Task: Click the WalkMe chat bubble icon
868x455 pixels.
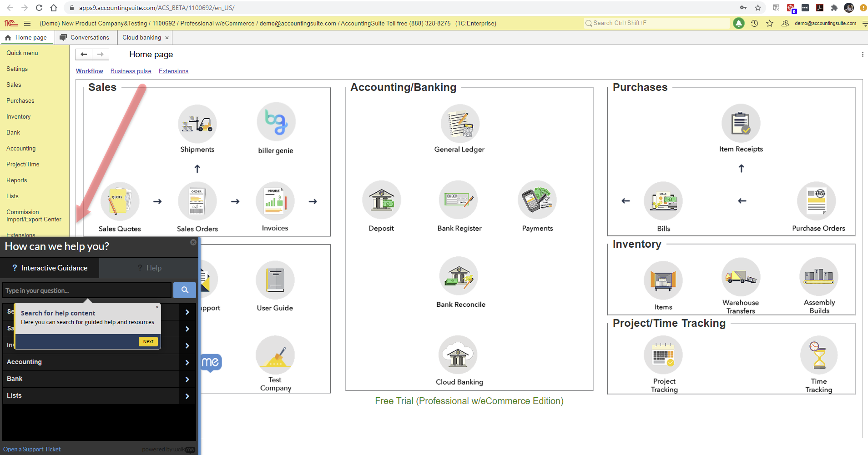Action: coord(211,363)
